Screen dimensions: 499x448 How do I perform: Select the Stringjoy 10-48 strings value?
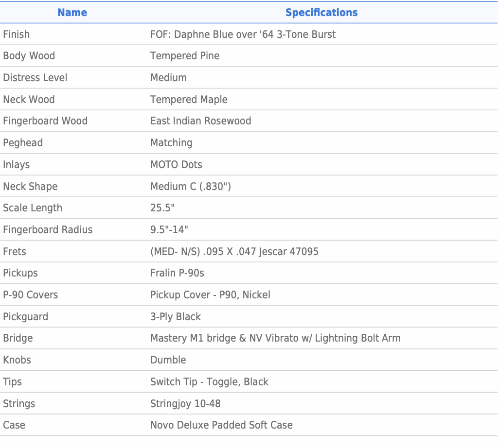185,404
